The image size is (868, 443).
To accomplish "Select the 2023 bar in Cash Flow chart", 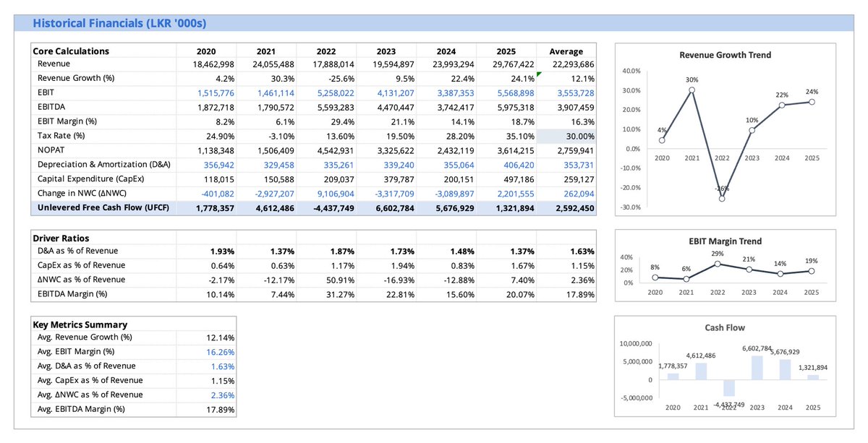I will click(757, 368).
